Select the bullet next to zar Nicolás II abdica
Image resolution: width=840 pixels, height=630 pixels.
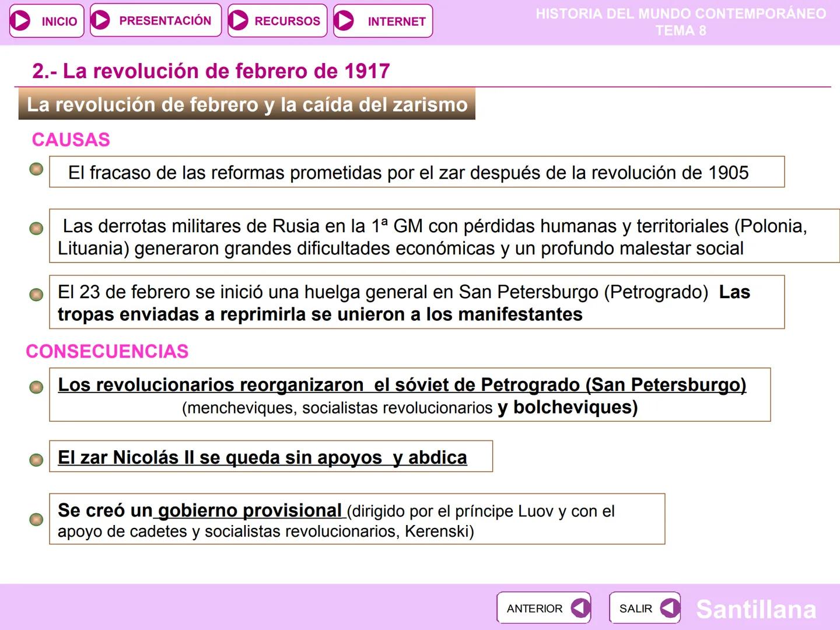click(37, 459)
